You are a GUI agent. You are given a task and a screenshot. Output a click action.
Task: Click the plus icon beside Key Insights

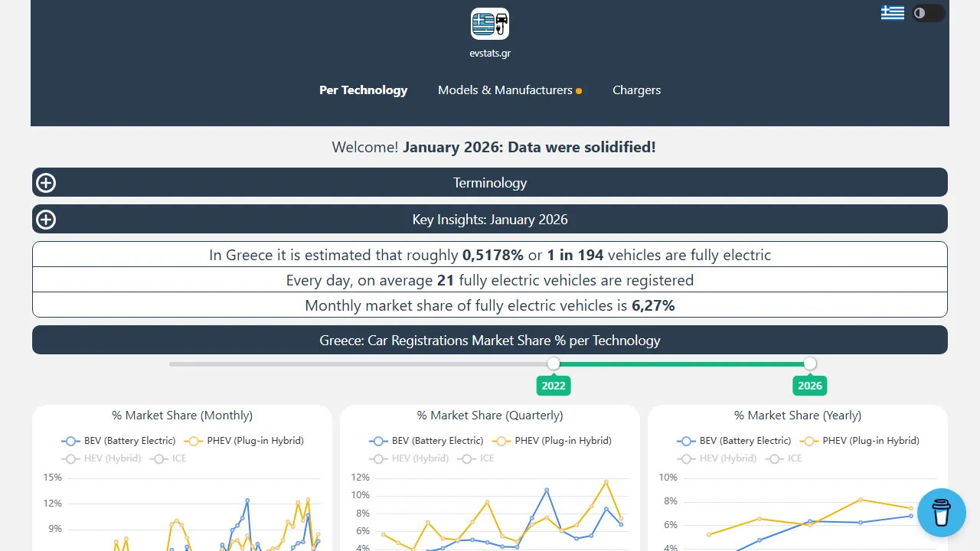coord(45,220)
